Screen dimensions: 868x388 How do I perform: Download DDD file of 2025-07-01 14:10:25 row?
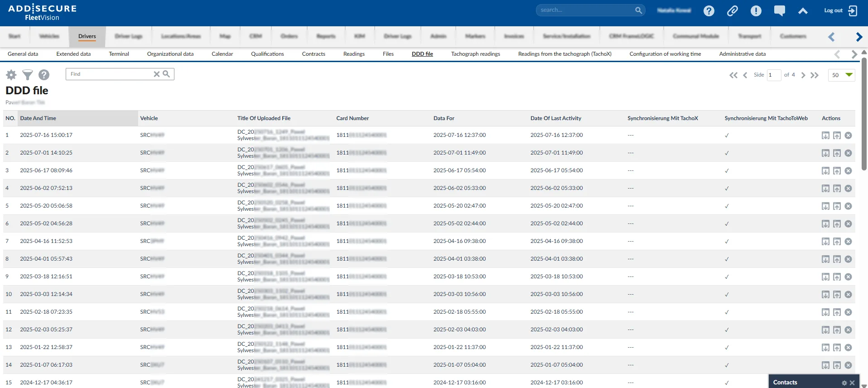(x=825, y=153)
